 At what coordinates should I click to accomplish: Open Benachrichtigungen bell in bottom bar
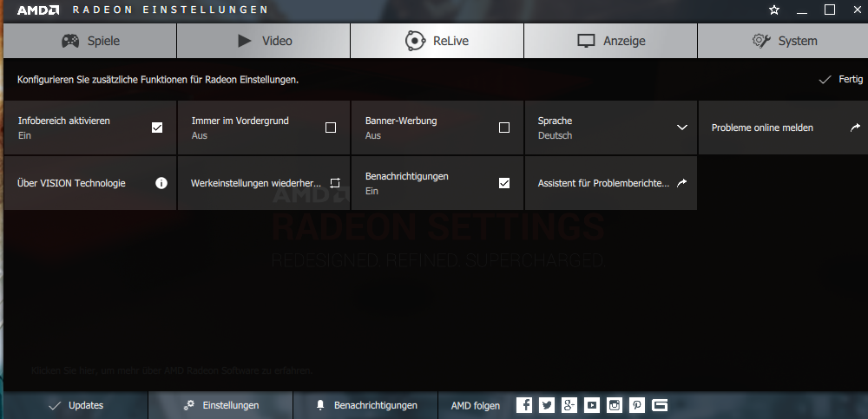(x=365, y=405)
